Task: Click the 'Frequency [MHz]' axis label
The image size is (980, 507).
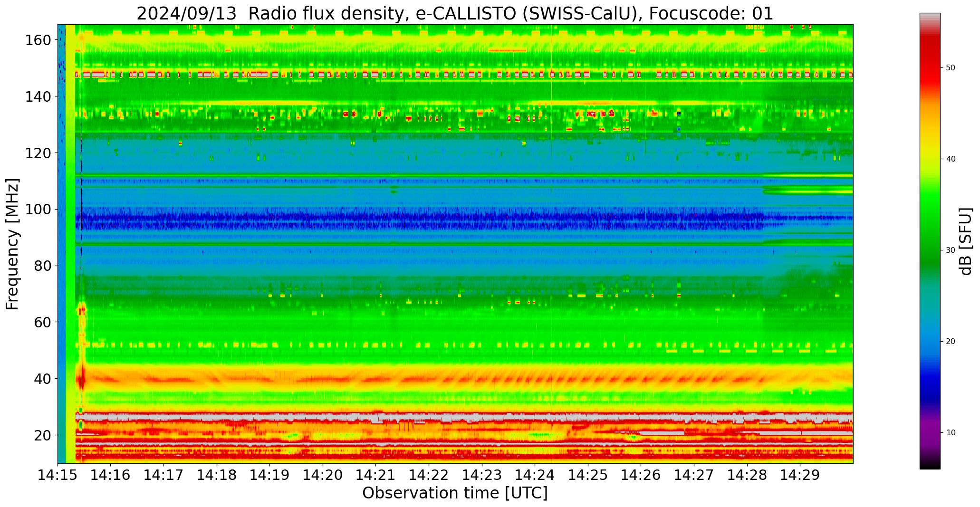Action: coord(13,244)
